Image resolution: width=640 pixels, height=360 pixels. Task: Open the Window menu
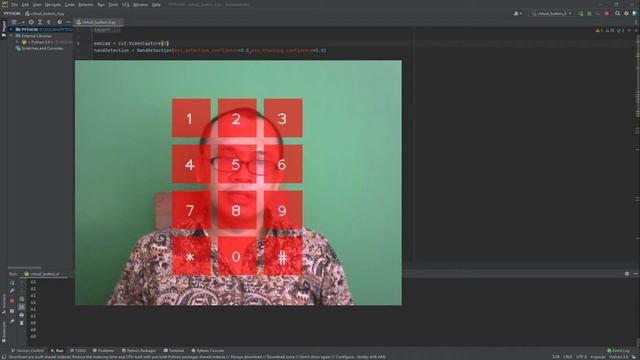pyautogui.click(x=140, y=4)
